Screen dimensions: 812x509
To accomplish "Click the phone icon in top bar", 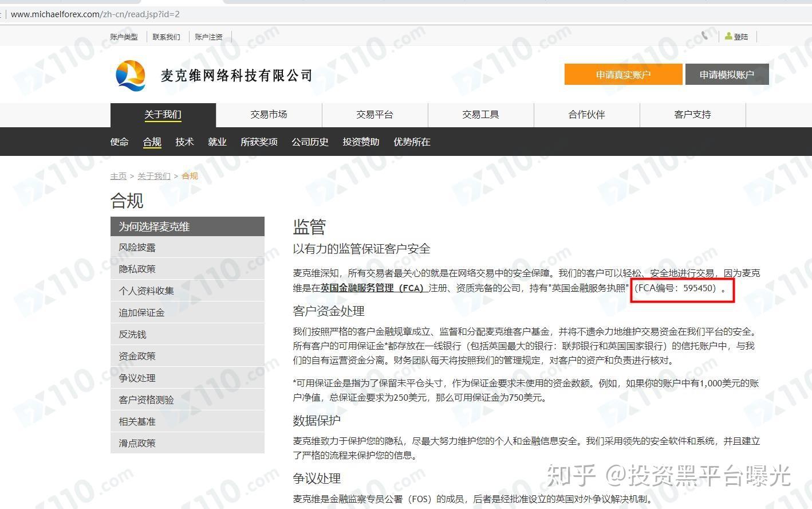I will tap(704, 36).
